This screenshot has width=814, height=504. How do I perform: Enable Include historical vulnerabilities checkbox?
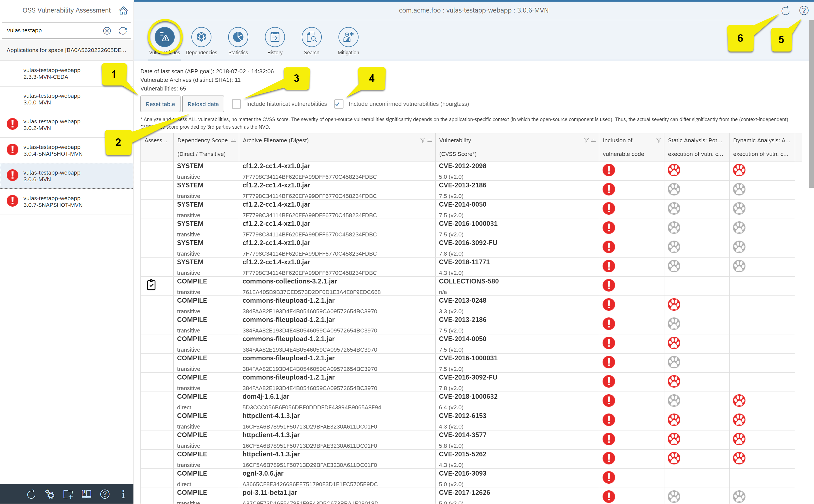(x=236, y=104)
